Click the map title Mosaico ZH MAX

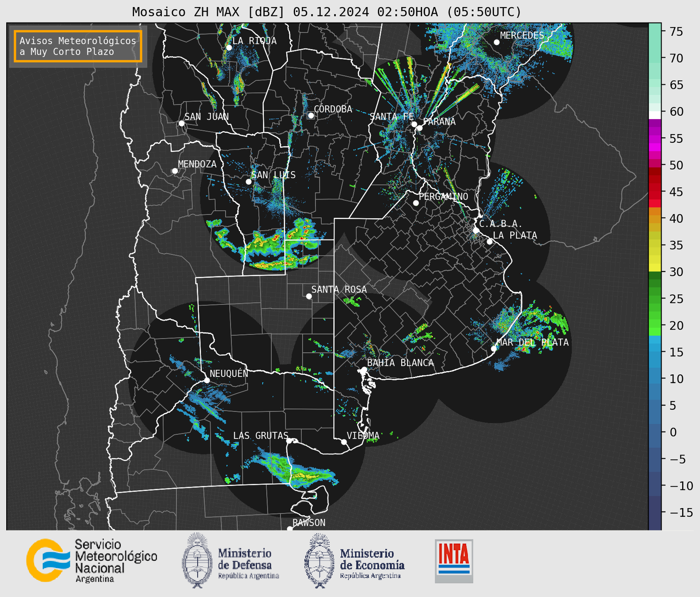click(x=327, y=12)
